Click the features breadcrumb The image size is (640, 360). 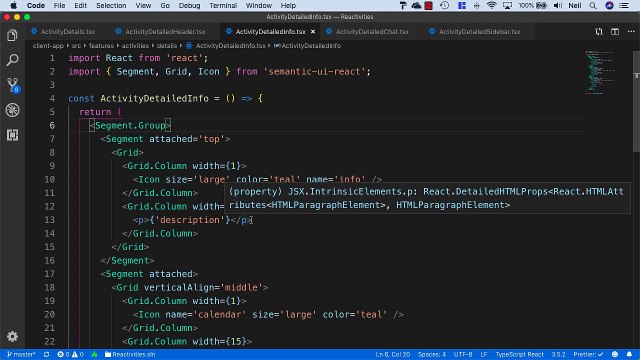point(101,46)
